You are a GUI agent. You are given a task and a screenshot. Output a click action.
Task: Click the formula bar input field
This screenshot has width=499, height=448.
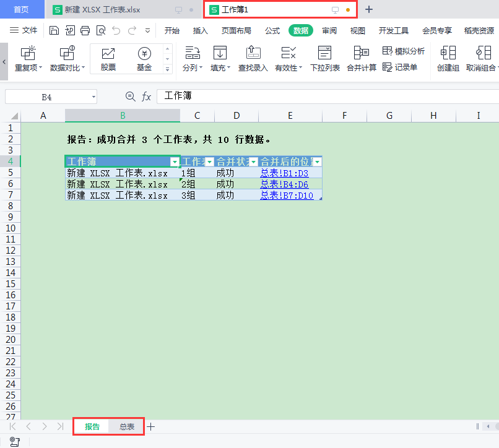[328, 96]
